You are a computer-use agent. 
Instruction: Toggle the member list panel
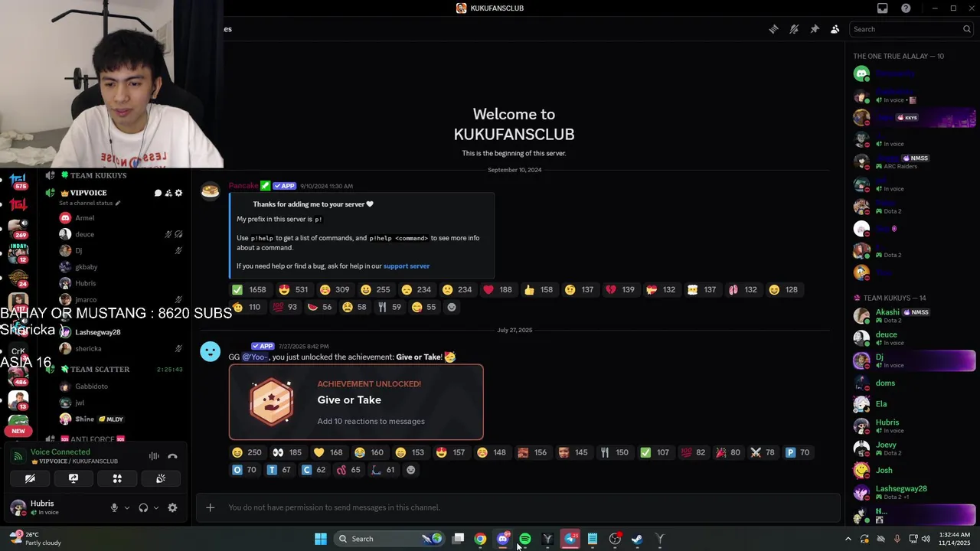835,29
